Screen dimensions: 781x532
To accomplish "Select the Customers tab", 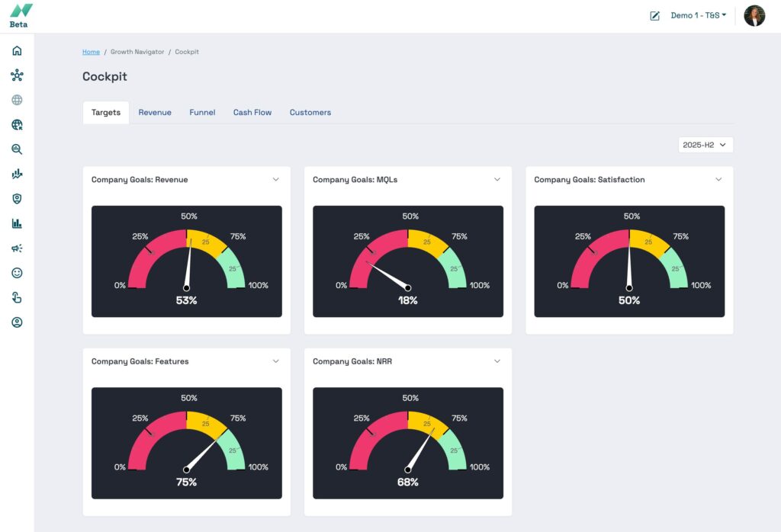I will [x=310, y=112].
